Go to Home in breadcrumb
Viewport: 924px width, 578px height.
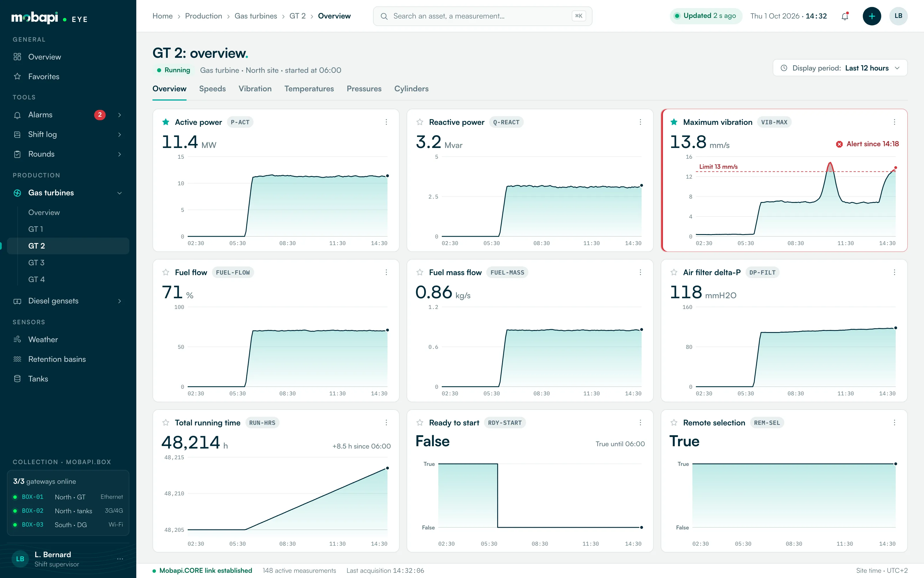(x=163, y=16)
